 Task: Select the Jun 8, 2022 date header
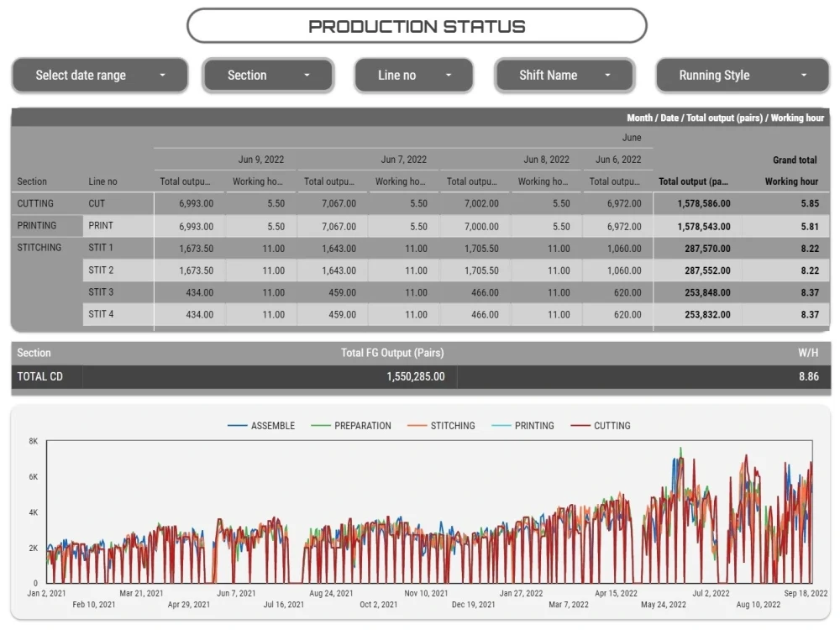(546, 159)
